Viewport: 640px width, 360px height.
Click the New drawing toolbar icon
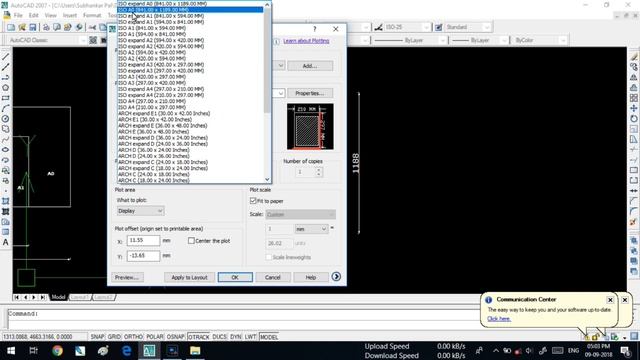pos(11,27)
